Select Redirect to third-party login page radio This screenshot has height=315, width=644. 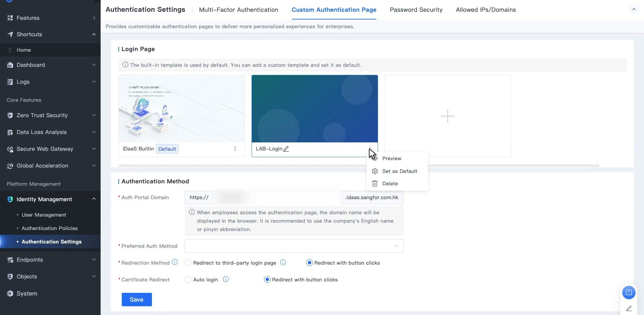click(188, 263)
